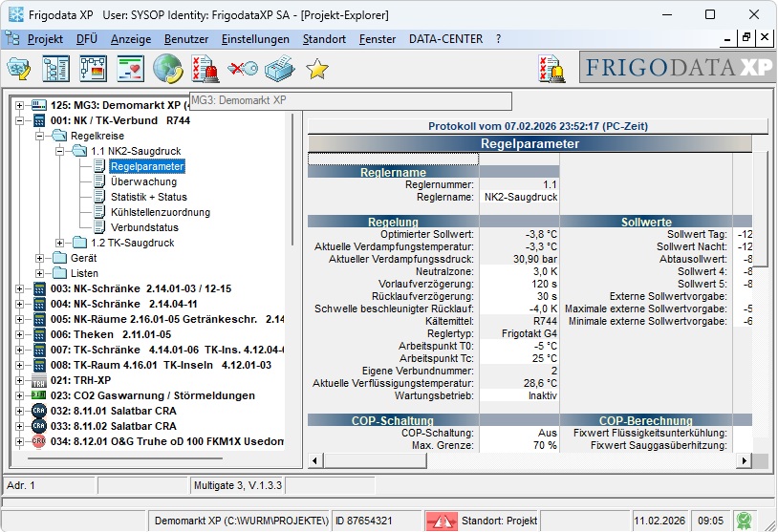The height and width of the screenshot is (532, 778).
Task: Expand the 007: TK-Schränke node
Action: tap(19, 350)
